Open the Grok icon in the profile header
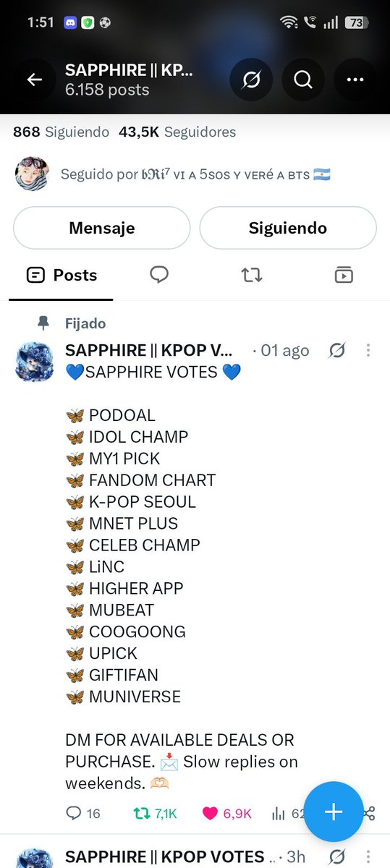The height and width of the screenshot is (868, 390). (x=251, y=80)
